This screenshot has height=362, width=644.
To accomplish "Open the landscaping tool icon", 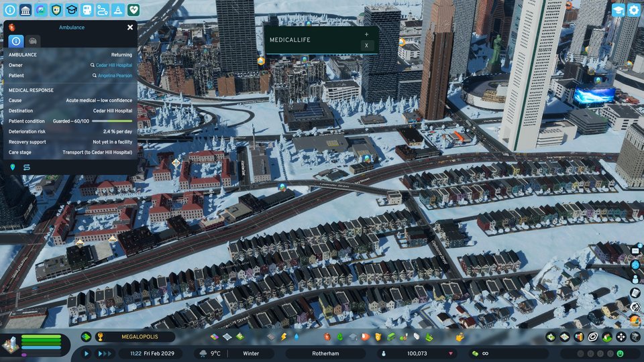I will (240, 337).
